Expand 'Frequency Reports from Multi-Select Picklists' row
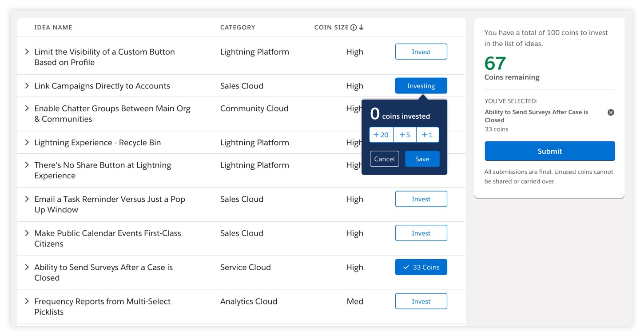 (27, 301)
